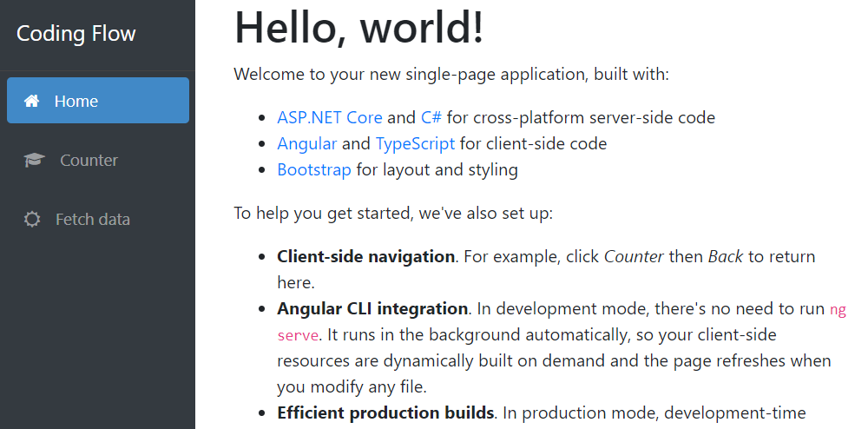
Task: Open the Bootstrap link
Action: coord(314,169)
